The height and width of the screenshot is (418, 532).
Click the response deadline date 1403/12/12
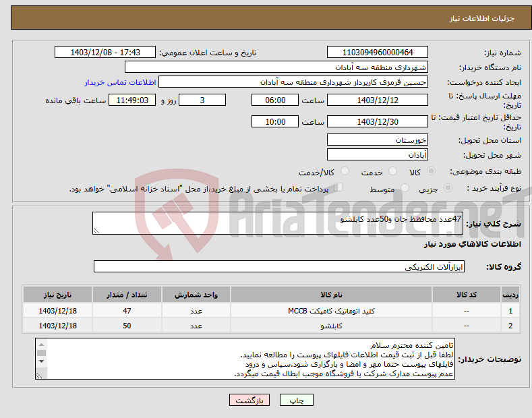click(x=378, y=100)
